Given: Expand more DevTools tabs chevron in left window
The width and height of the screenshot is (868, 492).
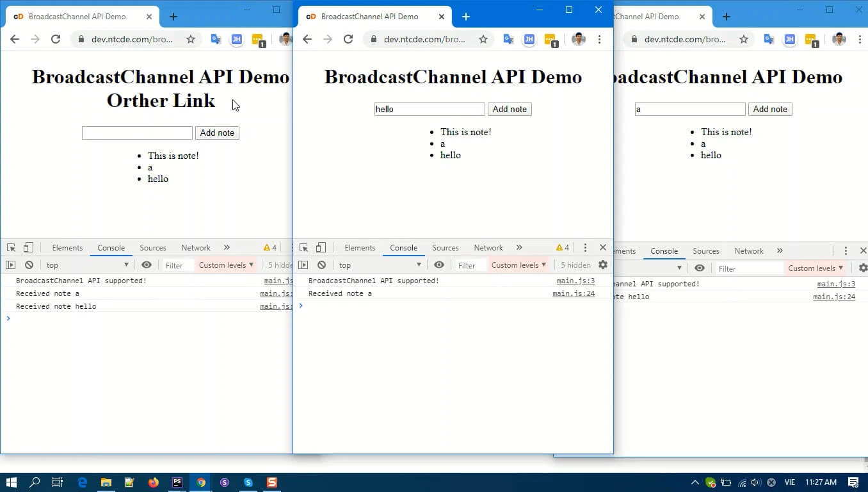Looking at the screenshot, I should click(x=227, y=248).
